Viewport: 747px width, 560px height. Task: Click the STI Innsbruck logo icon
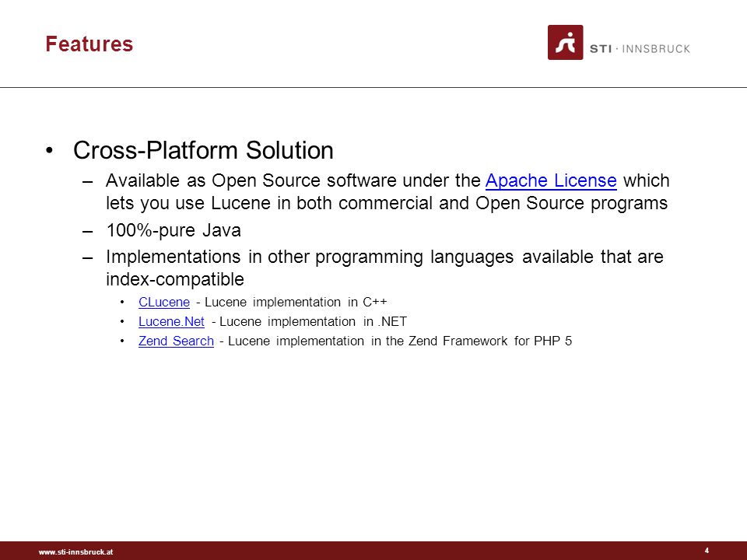565,42
